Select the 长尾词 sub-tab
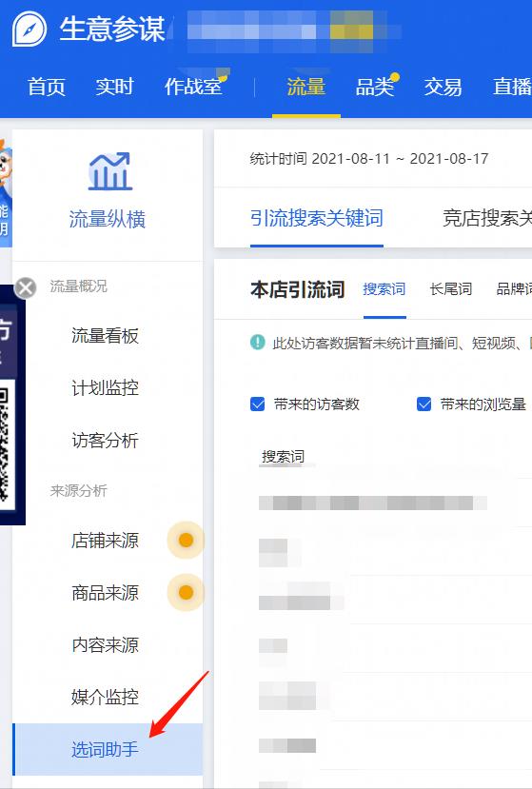 tap(451, 289)
